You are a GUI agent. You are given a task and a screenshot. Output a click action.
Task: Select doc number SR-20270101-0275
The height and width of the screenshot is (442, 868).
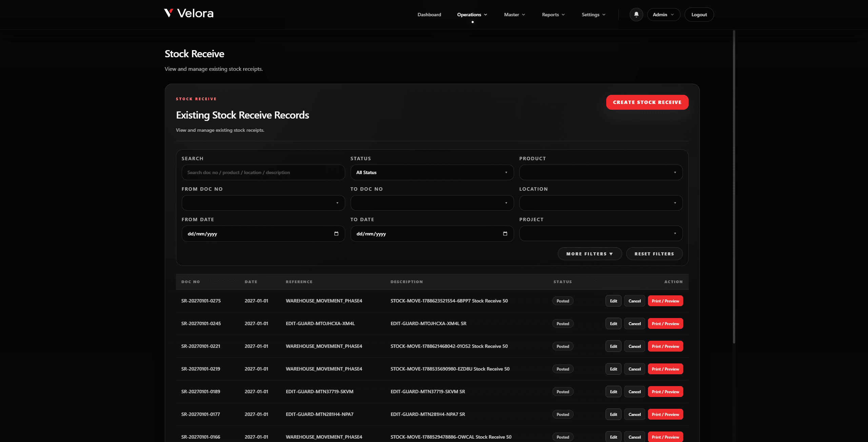pyautogui.click(x=201, y=301)
